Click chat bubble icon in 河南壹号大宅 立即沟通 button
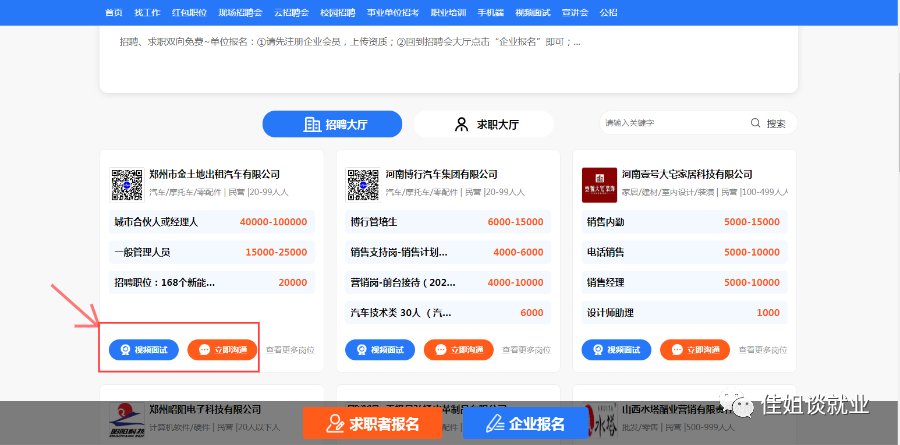 click(677, 350)
